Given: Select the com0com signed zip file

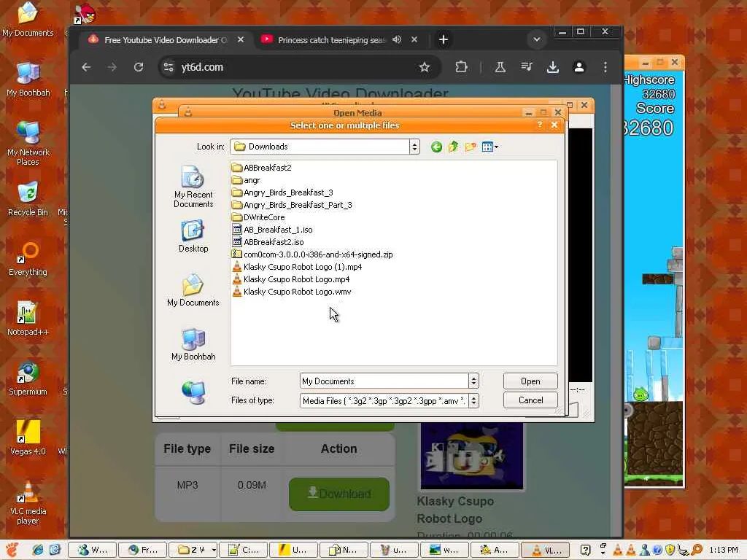Looking at the screenshot, I should click(312, 254).
